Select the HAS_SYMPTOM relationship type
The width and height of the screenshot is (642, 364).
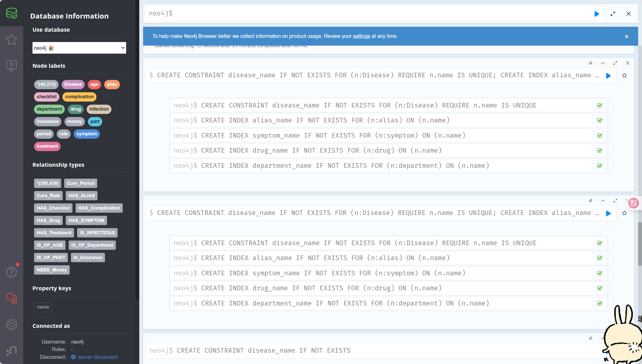pos(86,220)
